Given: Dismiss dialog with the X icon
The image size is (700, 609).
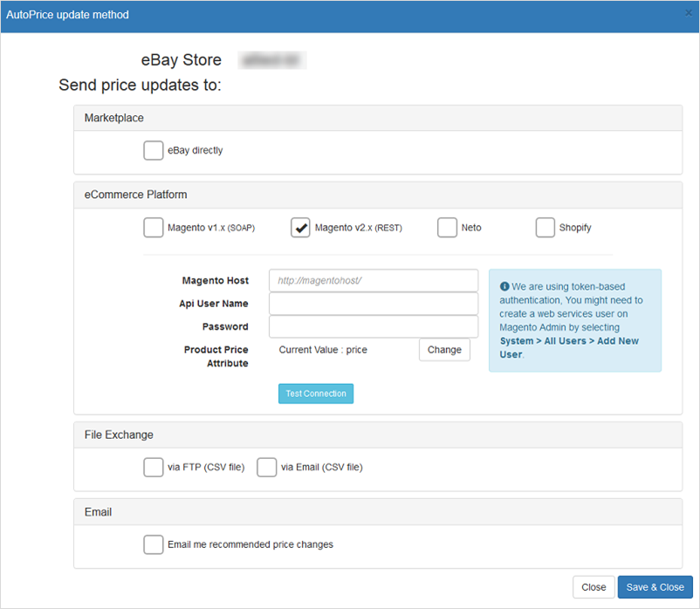Looking at the screenshot, I should click(690, 15).
